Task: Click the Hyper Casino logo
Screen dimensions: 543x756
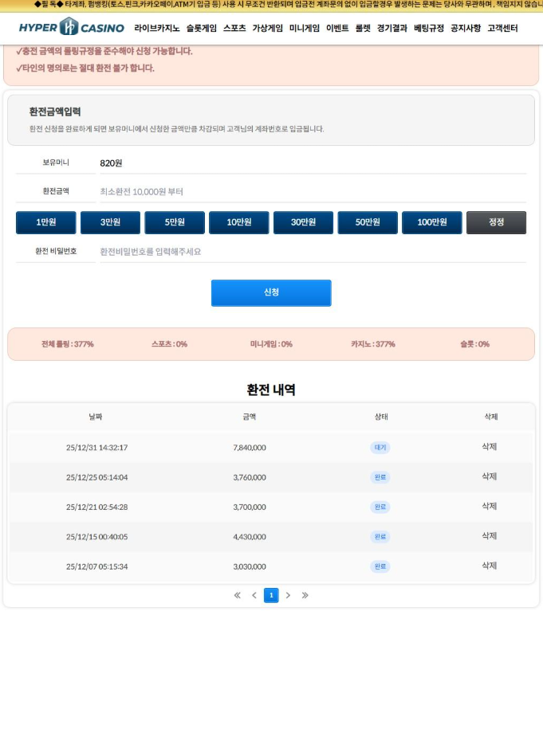Action: coord(71,28)
